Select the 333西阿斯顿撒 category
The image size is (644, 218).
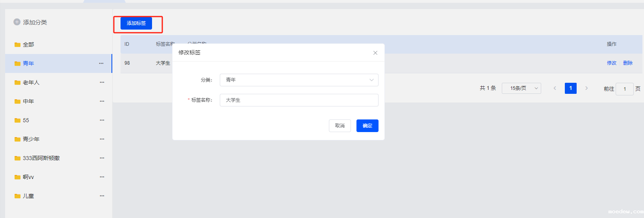pyautogui.click(x=41, y=158)
